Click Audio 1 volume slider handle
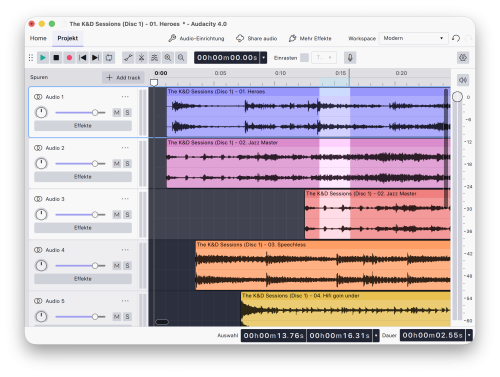 pyautogui.click(x=95, y=113)
